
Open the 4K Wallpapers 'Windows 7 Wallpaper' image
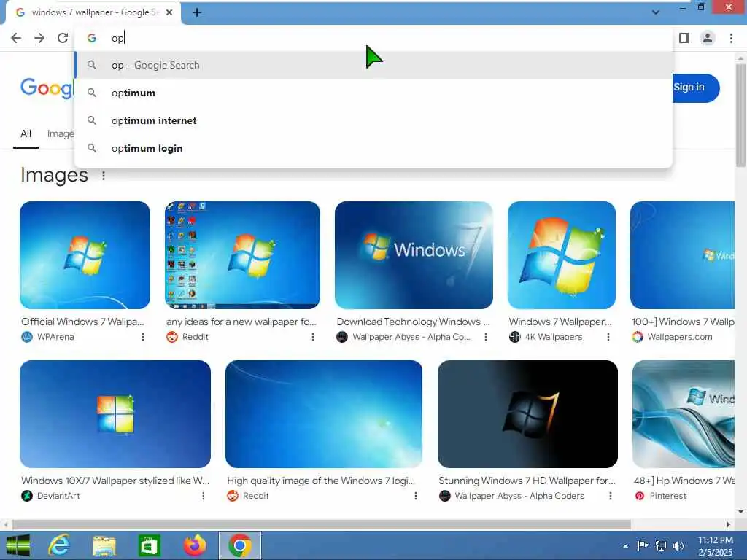point(562,254)
